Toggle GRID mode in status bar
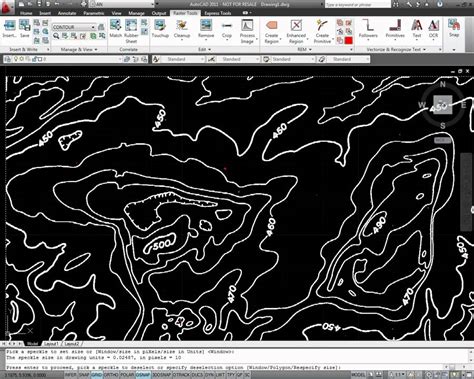 coord(97,375)
